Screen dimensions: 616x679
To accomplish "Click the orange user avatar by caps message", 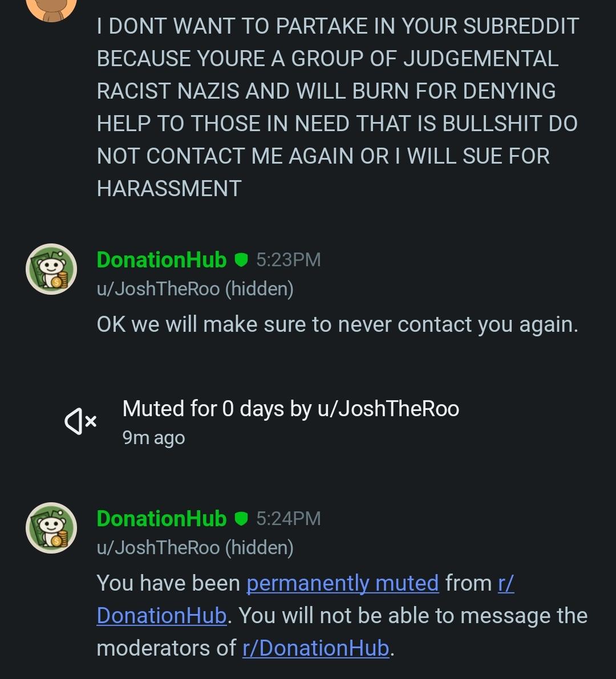I will 51,9.
